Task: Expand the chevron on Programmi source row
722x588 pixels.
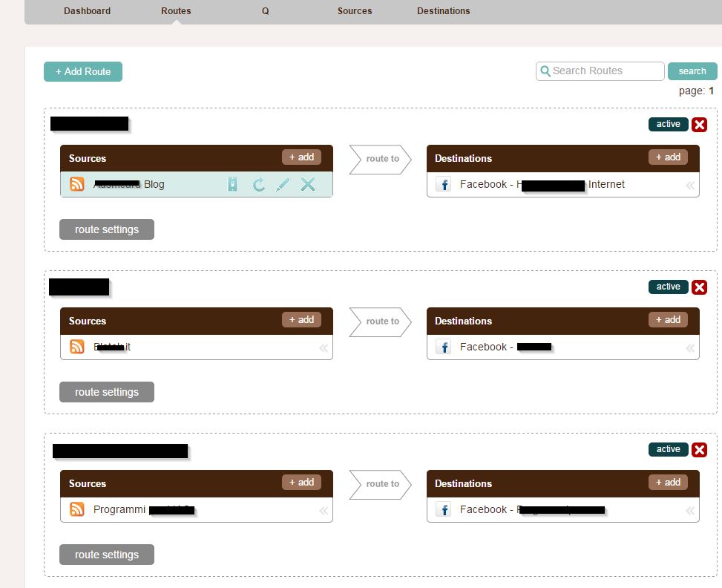Action: (324, 510)
